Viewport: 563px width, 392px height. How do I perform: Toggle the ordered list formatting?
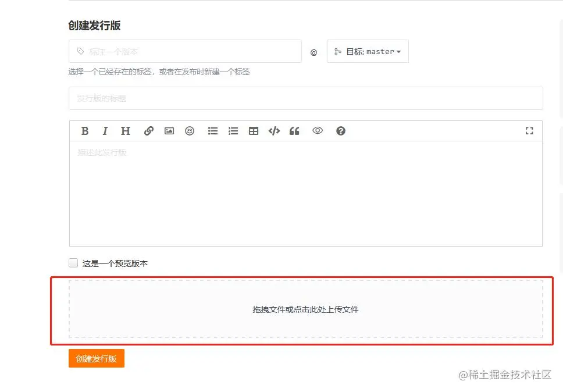[233, 131]
